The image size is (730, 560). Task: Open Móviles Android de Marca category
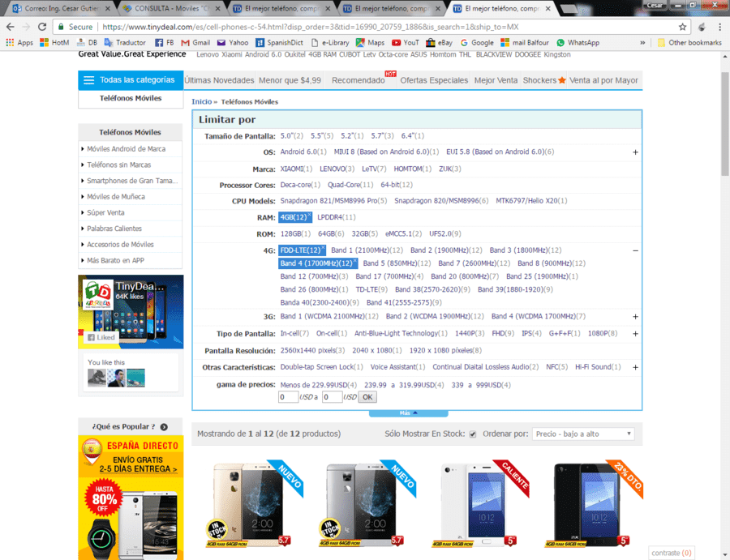coord(127,149)
